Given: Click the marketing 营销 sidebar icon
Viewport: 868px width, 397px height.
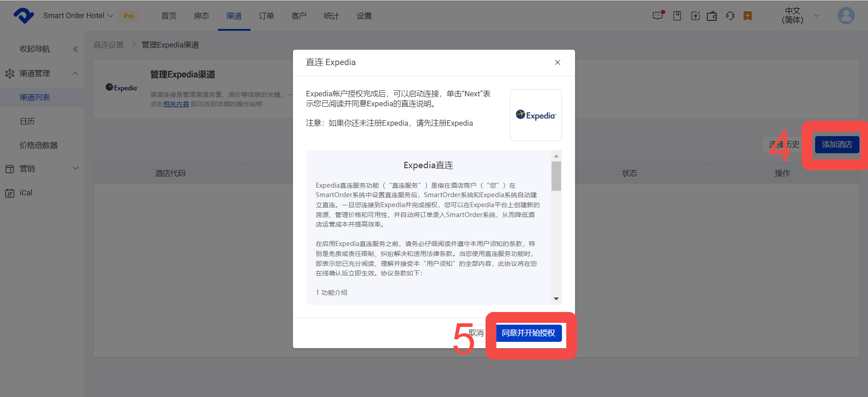Looking at the screenshot, I should pyautogui.click(x=9, y=169).
